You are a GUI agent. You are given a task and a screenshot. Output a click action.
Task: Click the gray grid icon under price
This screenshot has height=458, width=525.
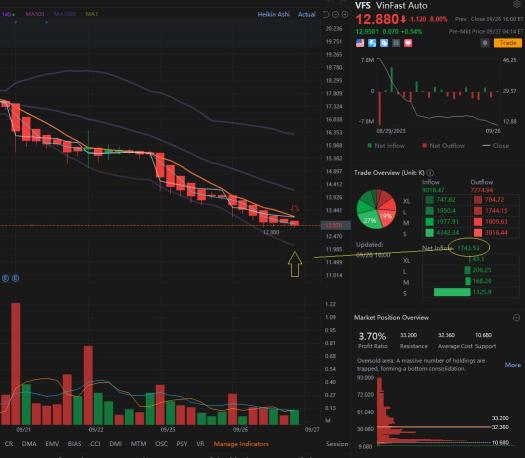[x=396, y=43]
